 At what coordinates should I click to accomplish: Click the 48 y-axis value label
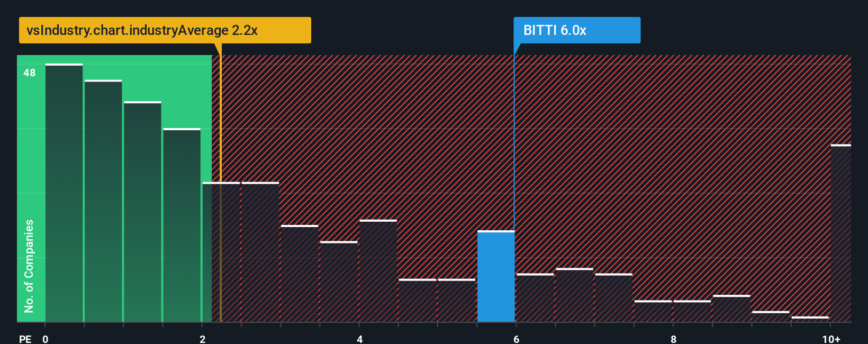pyautogui.click(x=30, y=73)
